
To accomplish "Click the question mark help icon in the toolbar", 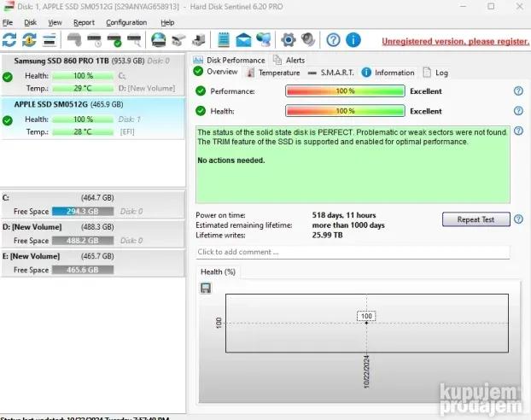I will click(x=334, y=40).
